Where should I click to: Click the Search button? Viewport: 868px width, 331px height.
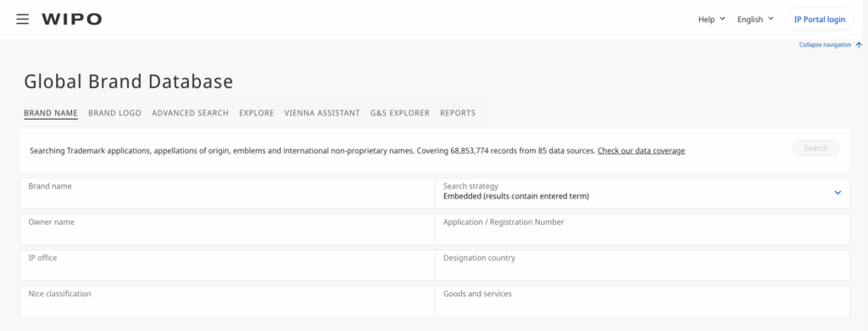click(x=815, y=148)
